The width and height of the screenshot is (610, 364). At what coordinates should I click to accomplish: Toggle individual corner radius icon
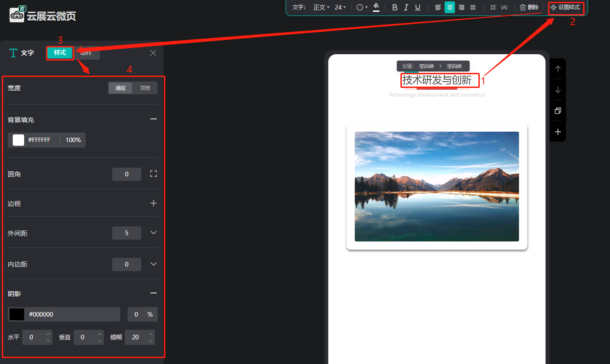coord(154,174)
